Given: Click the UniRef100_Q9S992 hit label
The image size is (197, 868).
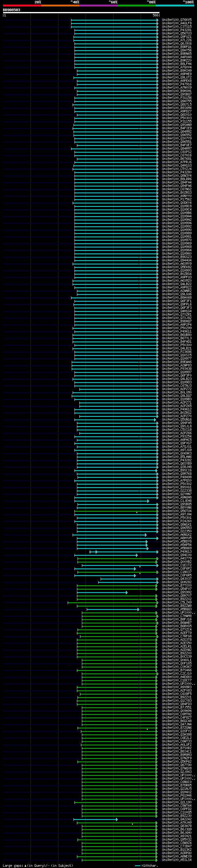Looking at the screenshot, I should pyautogui.click(x=177, y=592).
